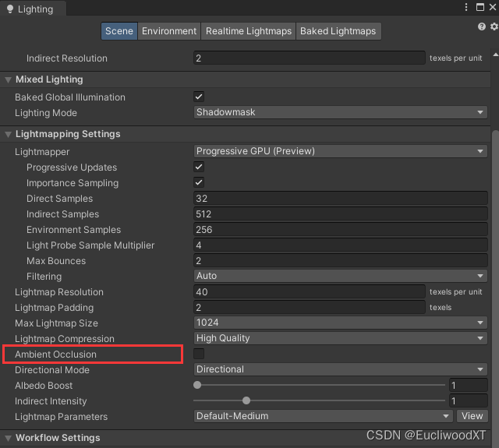Click the Indirect Samples field showing 512
This screenshot has width=499, height=448.
[x=341, y=213]
